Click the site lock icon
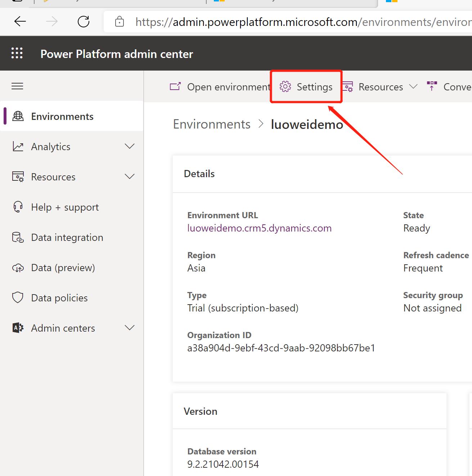The height and width of the screenshot is (476, 472). pyautogui.click(x=120, y=22)
